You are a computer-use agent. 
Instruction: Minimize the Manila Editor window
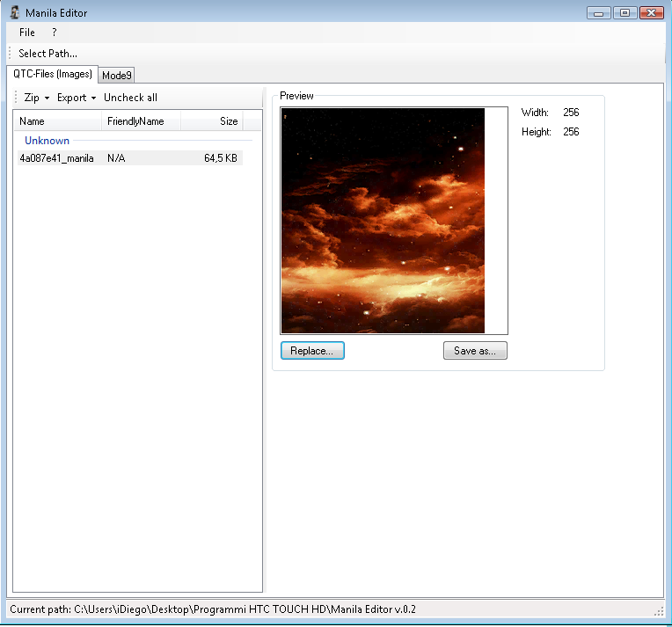pos(600,13)
